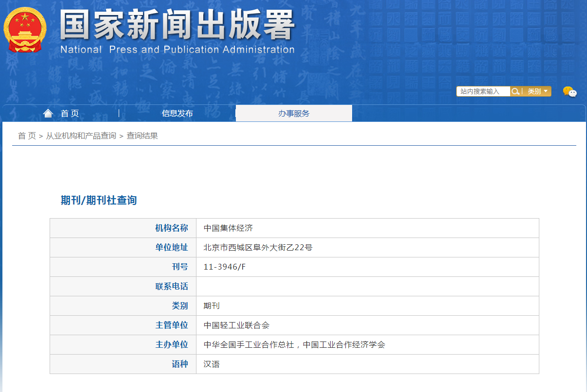Click the house icon in navigation bar
This screenshot has width=587, height=392.
click(x=48, y=113)
